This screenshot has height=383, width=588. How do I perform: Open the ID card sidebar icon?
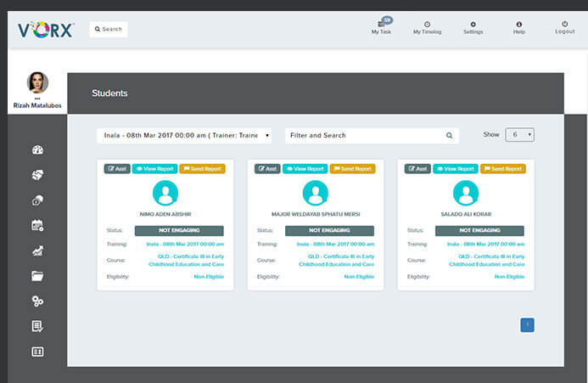(37, 352)
